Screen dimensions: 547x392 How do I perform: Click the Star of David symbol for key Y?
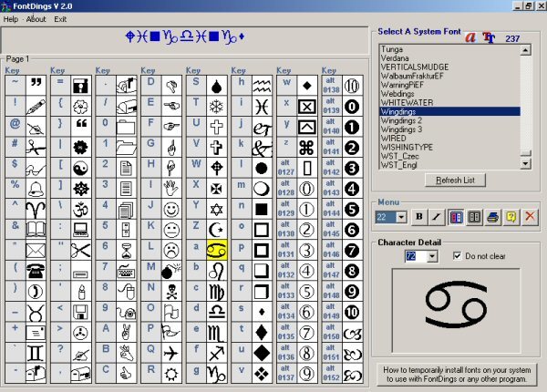(x=217, y=209)
